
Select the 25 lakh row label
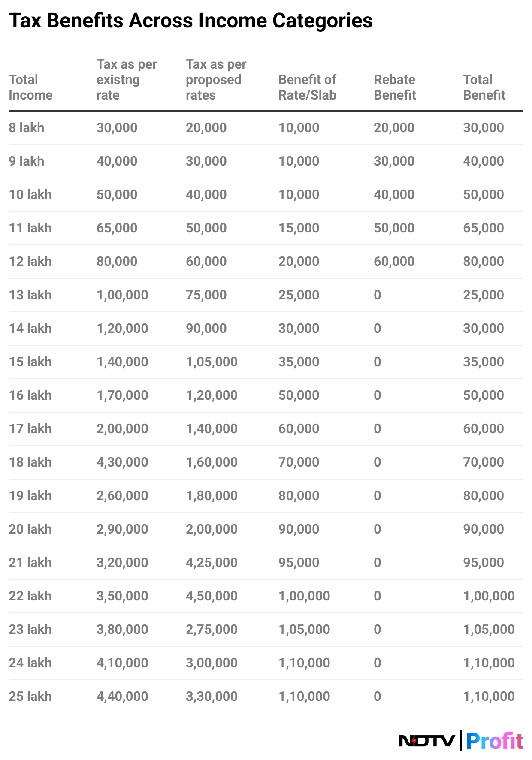click(x=30, y=696)
